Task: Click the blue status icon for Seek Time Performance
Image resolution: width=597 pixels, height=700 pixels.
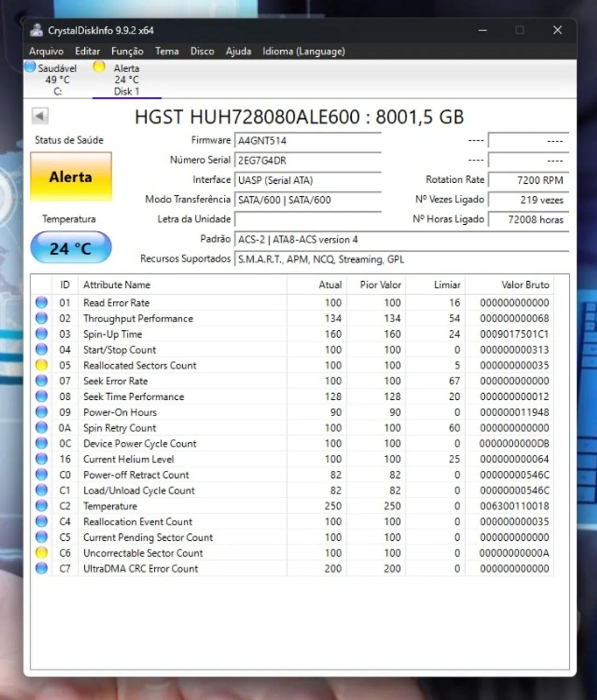Action: [x=42, y=396]
